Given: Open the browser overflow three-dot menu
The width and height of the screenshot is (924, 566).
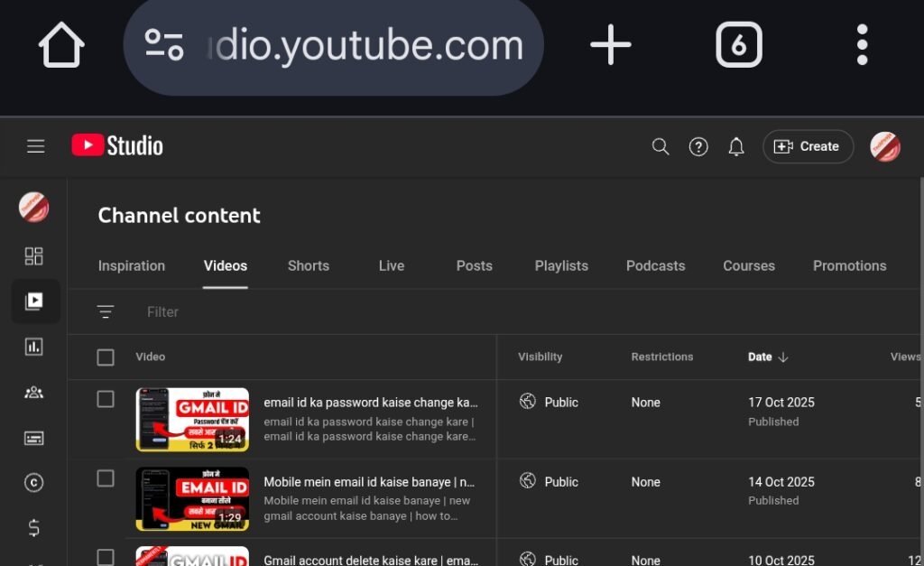Looking at the screenshot, I should (x=862, y=43).
